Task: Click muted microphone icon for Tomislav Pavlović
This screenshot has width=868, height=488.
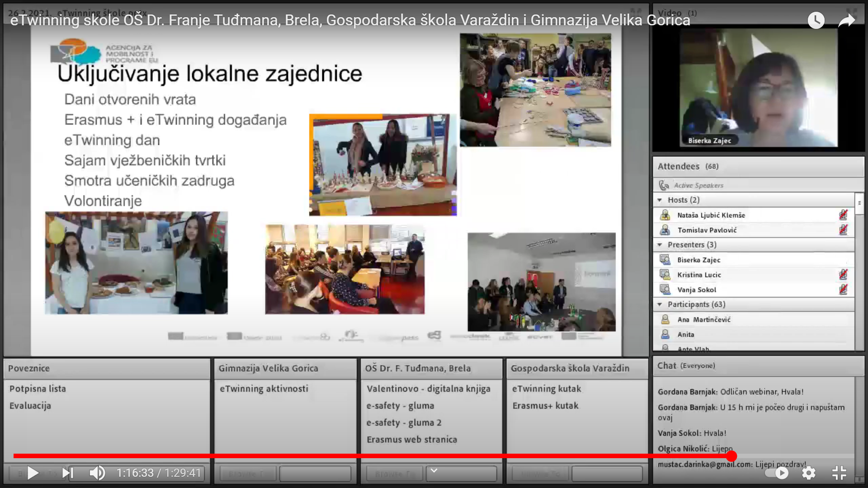Action: point(843,230)
